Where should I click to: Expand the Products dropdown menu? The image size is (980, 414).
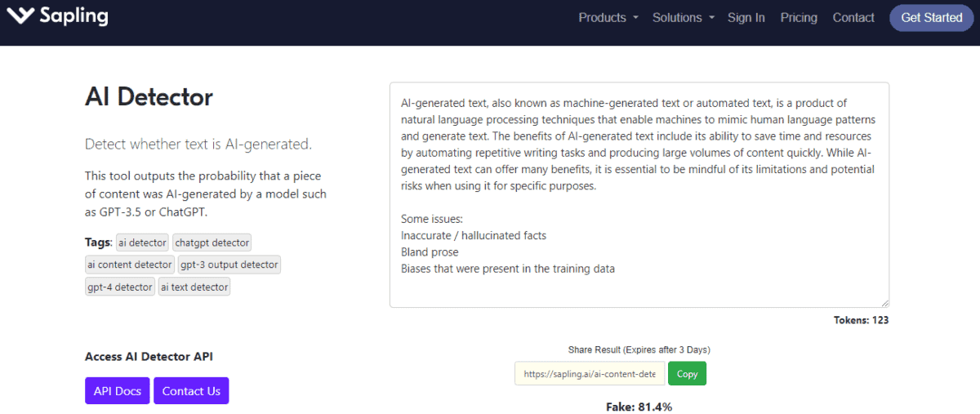608,17
